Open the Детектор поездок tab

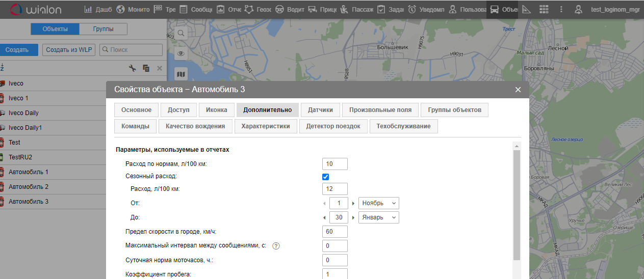coord(333,126)
